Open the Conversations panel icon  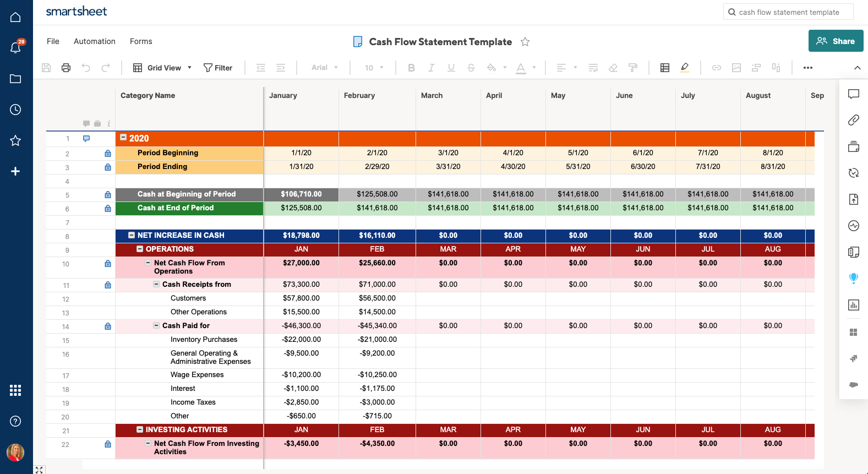(853, 94)
